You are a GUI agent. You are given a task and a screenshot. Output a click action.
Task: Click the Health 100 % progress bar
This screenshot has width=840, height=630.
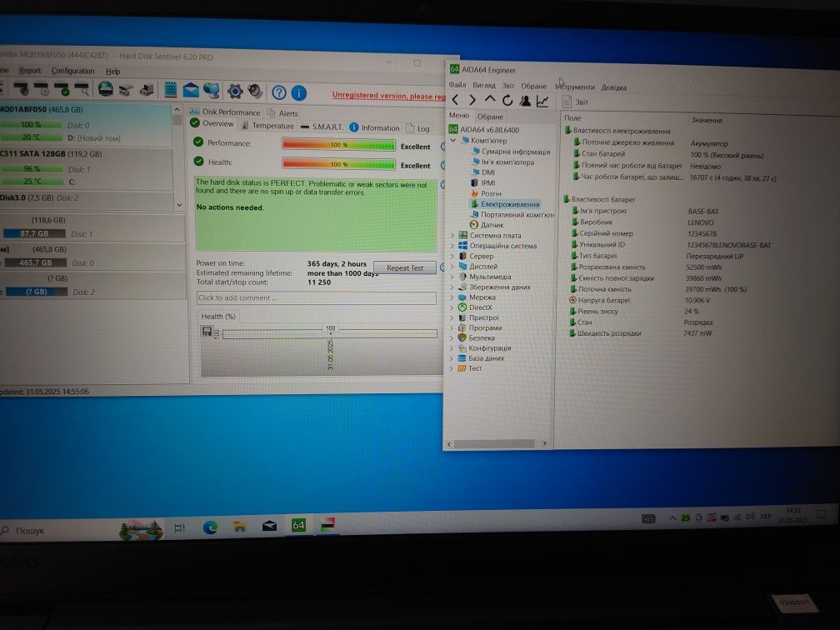point(338,164)
